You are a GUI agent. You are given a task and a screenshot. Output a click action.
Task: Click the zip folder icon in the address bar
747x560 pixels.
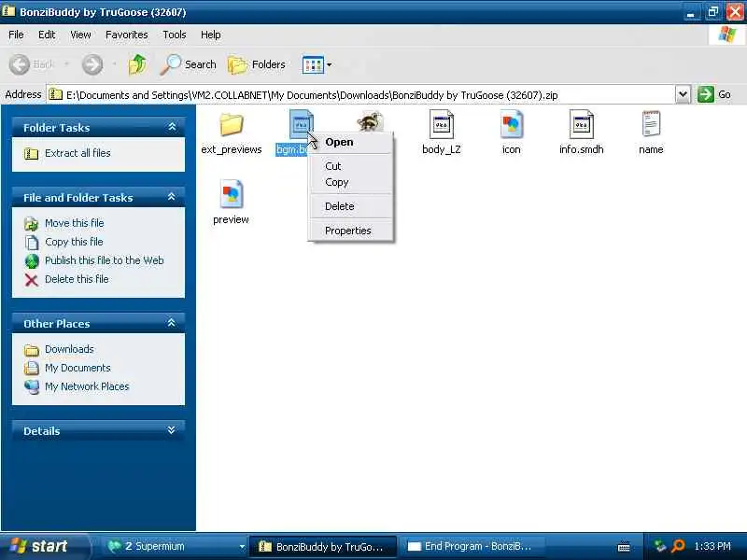56,94
